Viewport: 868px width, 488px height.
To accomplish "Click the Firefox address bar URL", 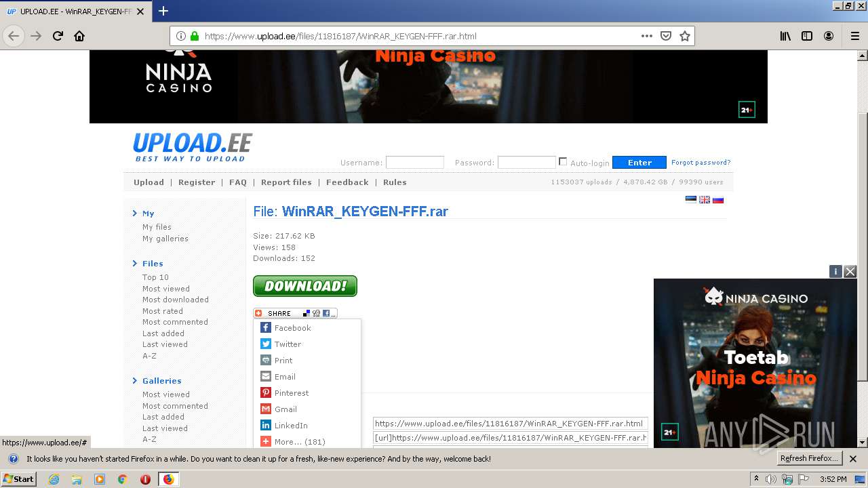I will tap(340, 36).
